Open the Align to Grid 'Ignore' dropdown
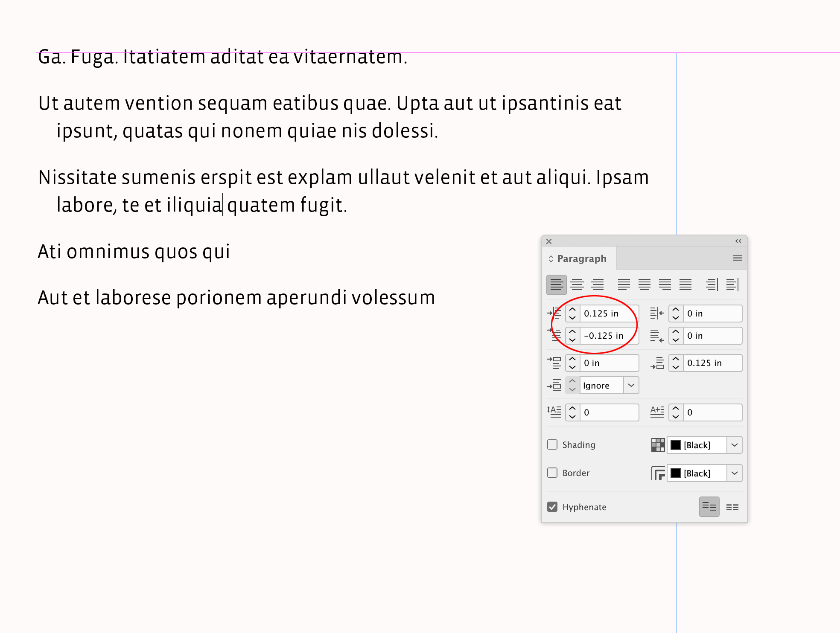 coord(631,385)
